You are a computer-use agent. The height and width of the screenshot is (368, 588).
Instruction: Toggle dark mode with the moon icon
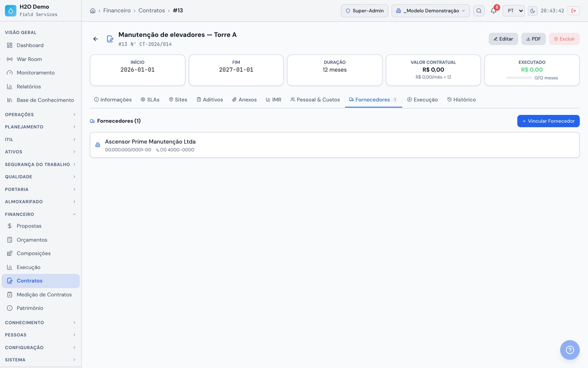[x=533, y=11]
